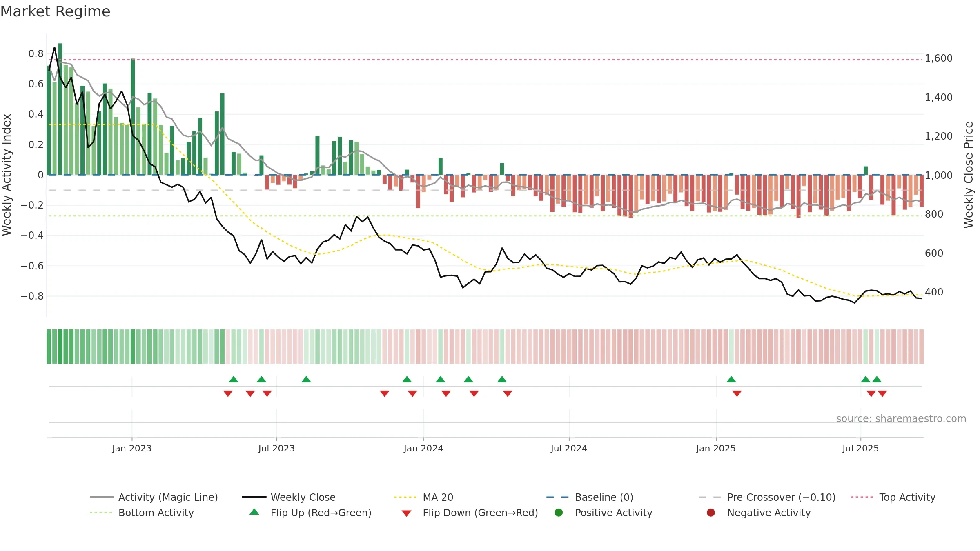Click the Positive Activity legend label
The image size is (980, 551).
coord(613,513)
